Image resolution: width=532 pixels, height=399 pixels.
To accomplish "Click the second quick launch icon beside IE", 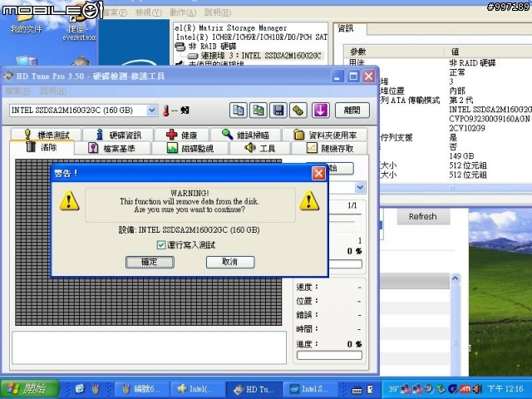I will click(96, 389).
